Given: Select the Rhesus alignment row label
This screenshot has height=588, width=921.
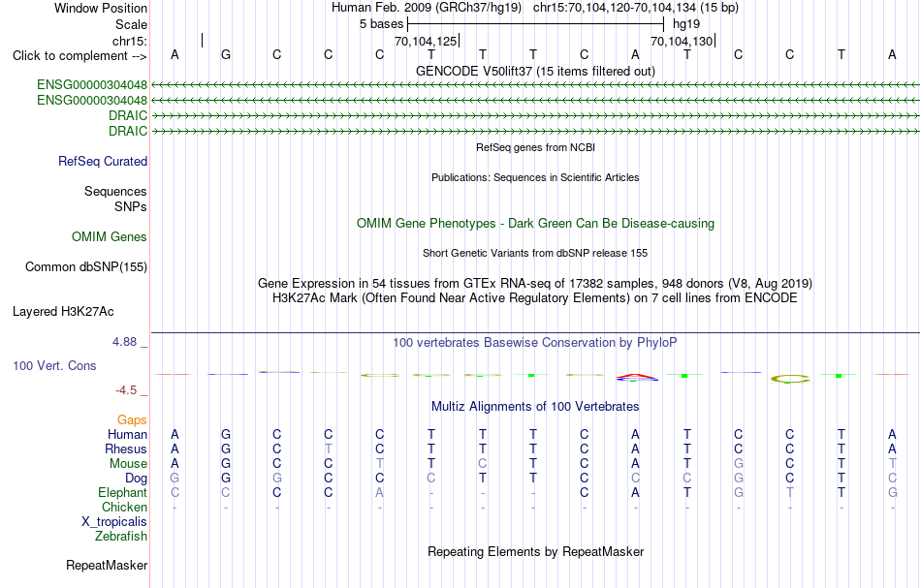Looking at the screenshot, I should pos(126,449).
